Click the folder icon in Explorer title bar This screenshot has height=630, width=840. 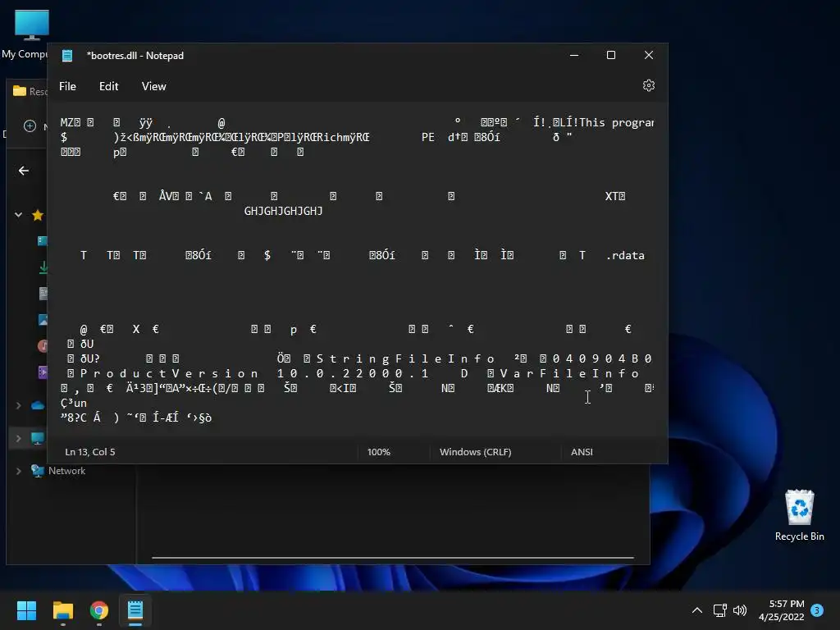point(20,91)
